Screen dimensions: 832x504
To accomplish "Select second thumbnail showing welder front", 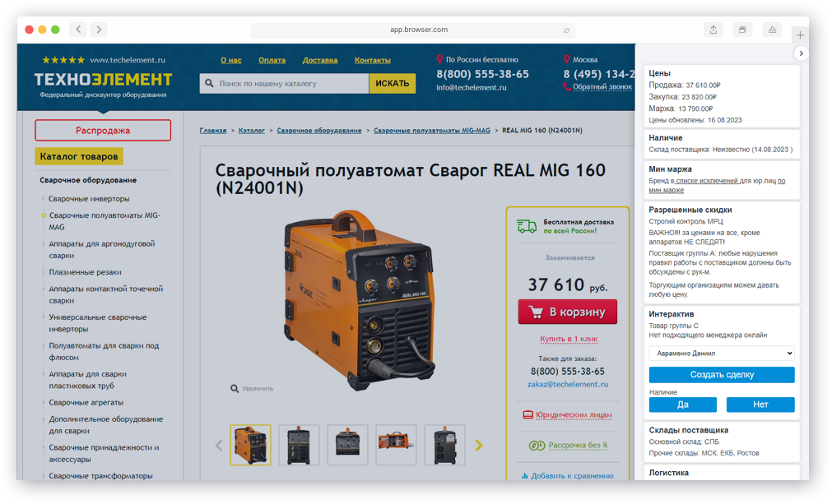I will 299,445.
